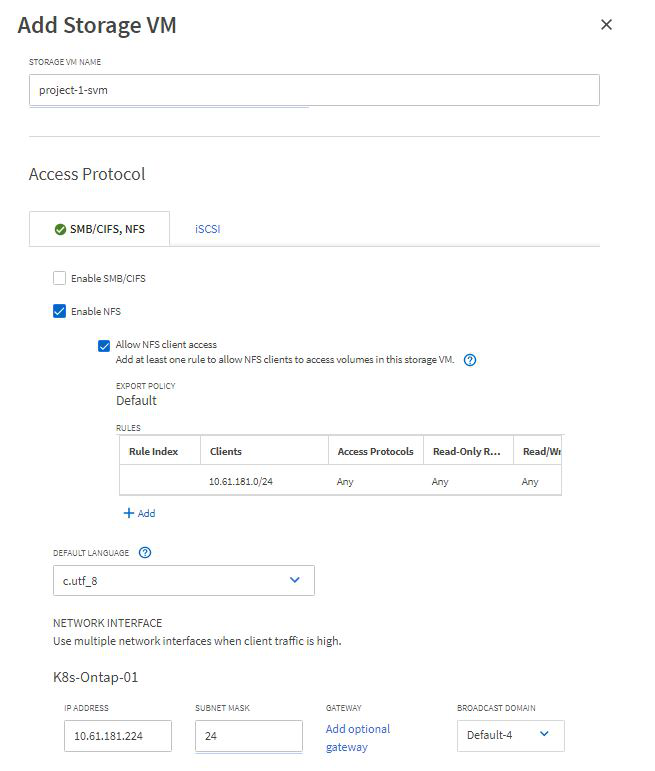Focus the Subnet Mask field
Screen dimensions: 655x771
tap(248, 736)
